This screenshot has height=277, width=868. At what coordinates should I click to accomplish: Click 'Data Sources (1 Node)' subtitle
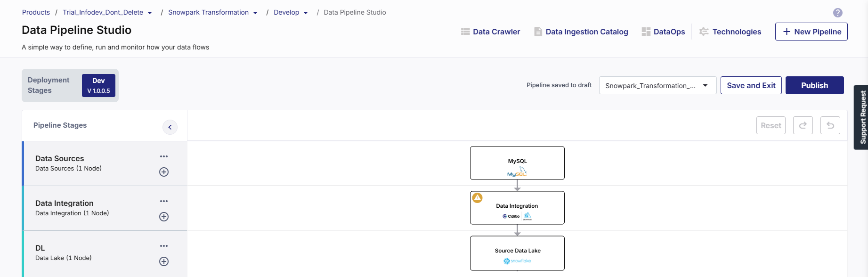coord(68,169)
